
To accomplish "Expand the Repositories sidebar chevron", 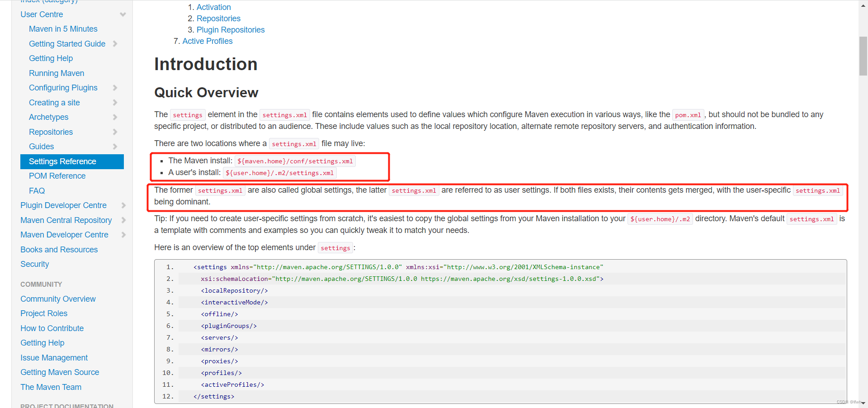I will (x=115, y=132).
